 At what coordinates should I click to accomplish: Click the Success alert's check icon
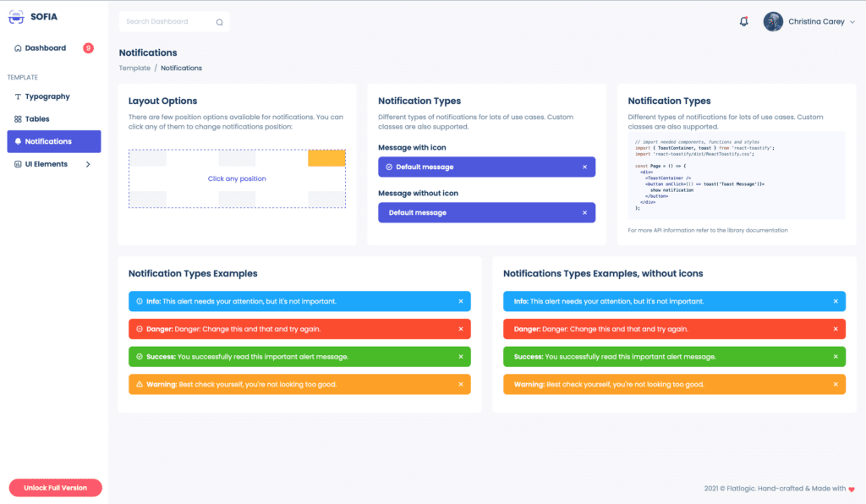pos(140,357)
